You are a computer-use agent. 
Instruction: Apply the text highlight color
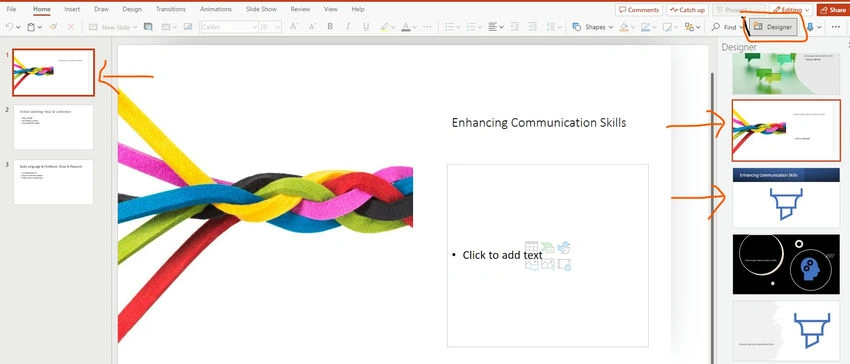pyautogui.click(x=384, y=27)
